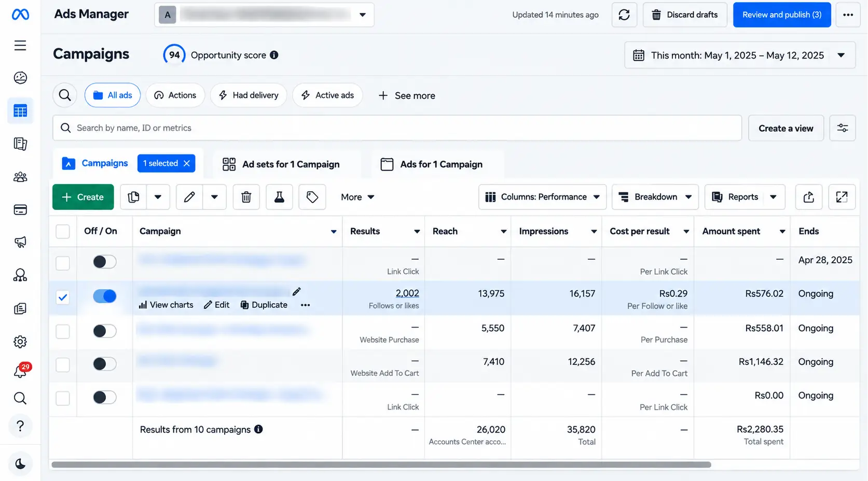The height and width of the screenshot is (481, 868).
Task: Open Account overview gauge icon in sidebar
Action: click(20, 78)
